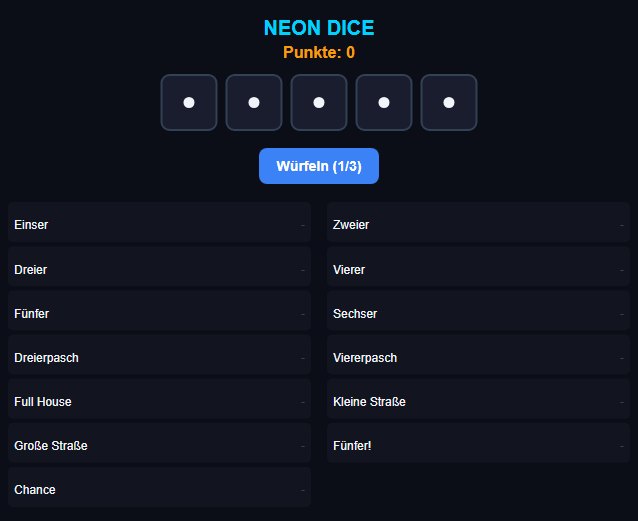Select the Einser score row
The width and height of the screenshot is (638, 521).
tap(159, 223)
